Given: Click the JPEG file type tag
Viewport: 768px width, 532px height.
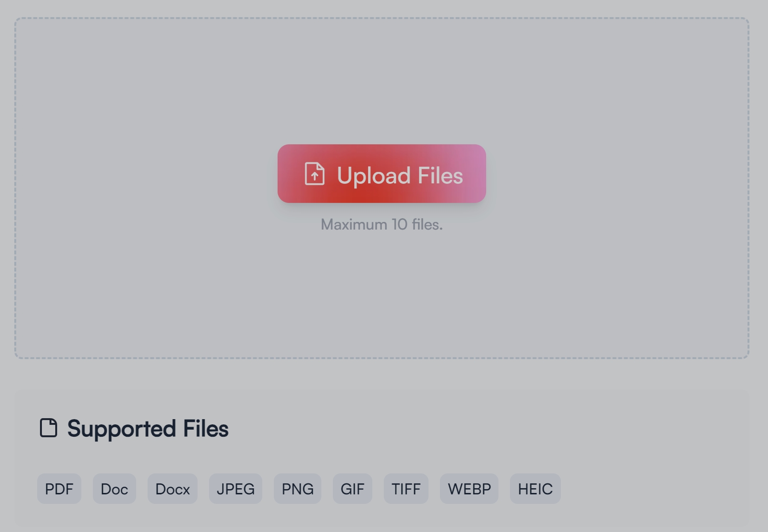Looking at the screenshot, I should (x=236, y=489).
